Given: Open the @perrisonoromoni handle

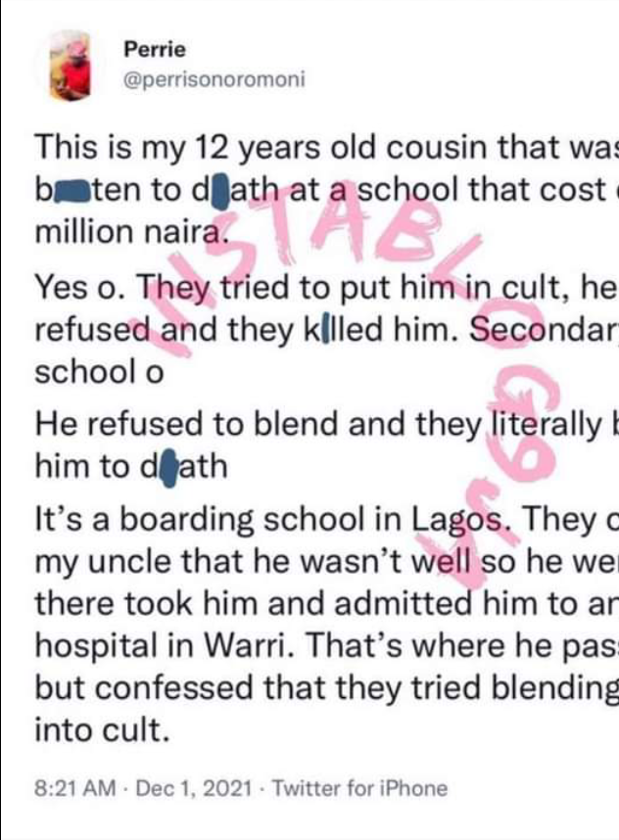Looking at the screenshot, I should coord(214,79).
